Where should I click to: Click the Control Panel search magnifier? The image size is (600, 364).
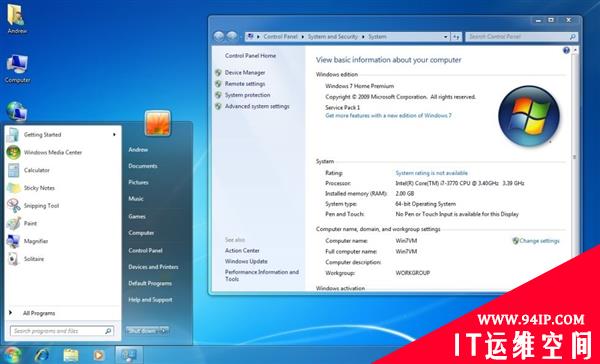pos(572,37)
